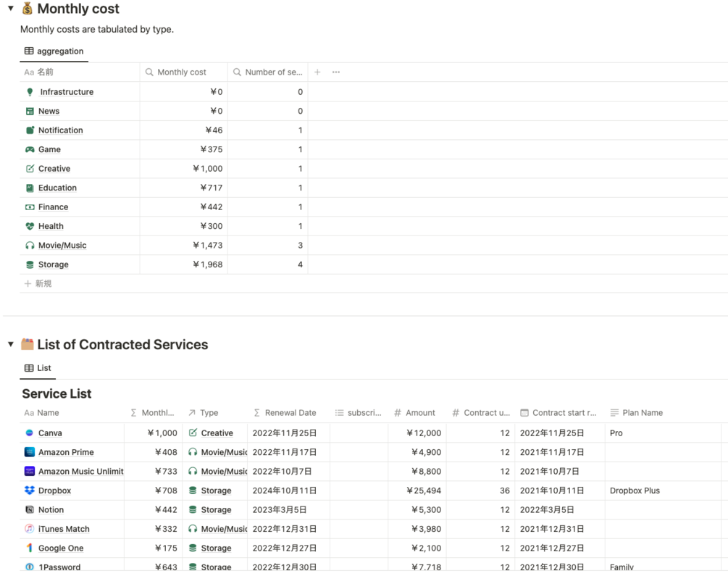This screenshot has height=576, width=728.
Task: Click the Notion service icon
Action: [x=29, y=509]
